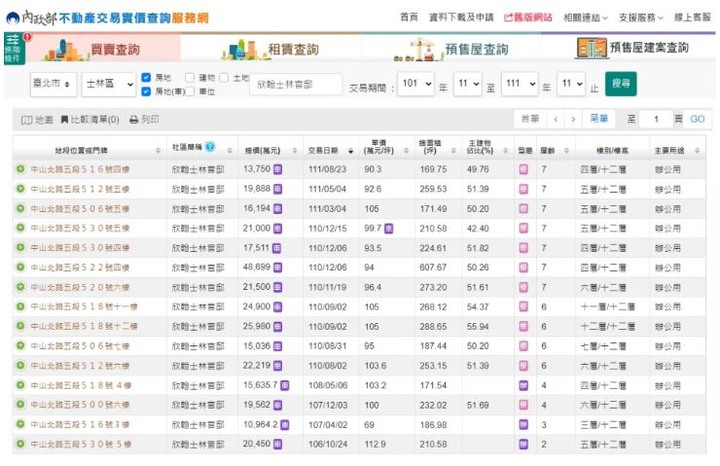Image resolution: width=720 pixels, height=466 pixels.
Task: Click the GO page button
Action: pos(697,119)
